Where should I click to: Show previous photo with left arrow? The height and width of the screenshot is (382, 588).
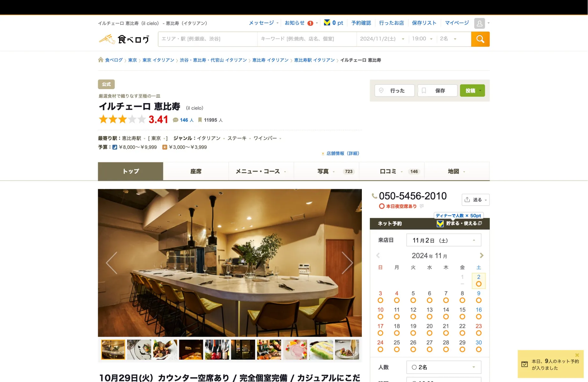[x=112, y=263]
